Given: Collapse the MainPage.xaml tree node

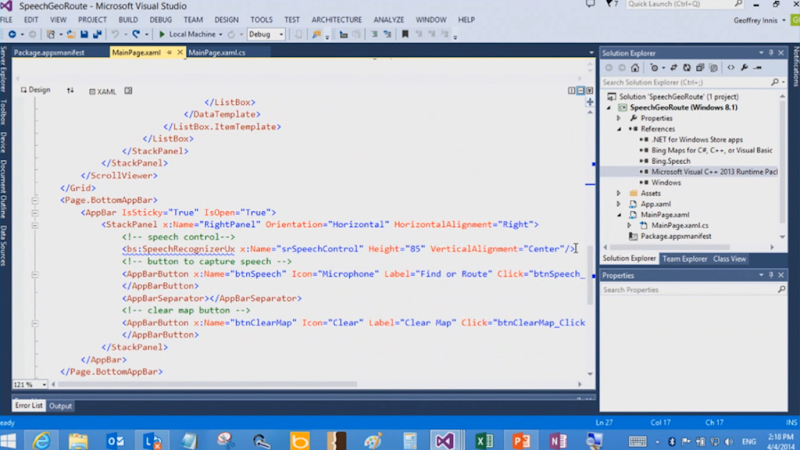Looking at the screenshot, I should (619, 215).
